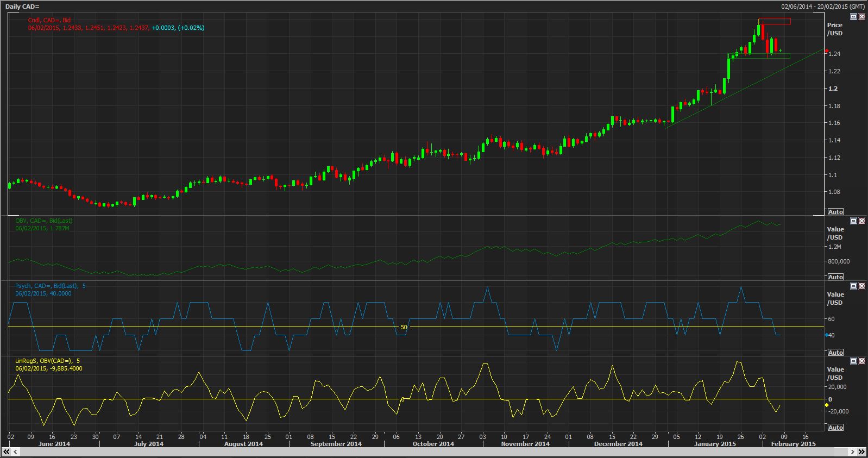868x458 pixels.
Task: Select the red resistance rectangle near the January high
Action: point(775,21)
